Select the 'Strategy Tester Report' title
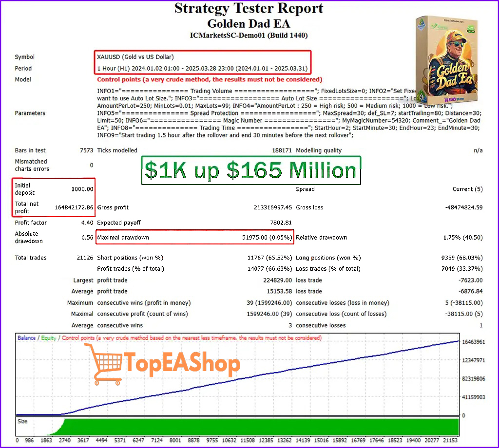Image resolution: width=499 pixels, height=448 pixels. pyautogui.click(x=249, y=8)
